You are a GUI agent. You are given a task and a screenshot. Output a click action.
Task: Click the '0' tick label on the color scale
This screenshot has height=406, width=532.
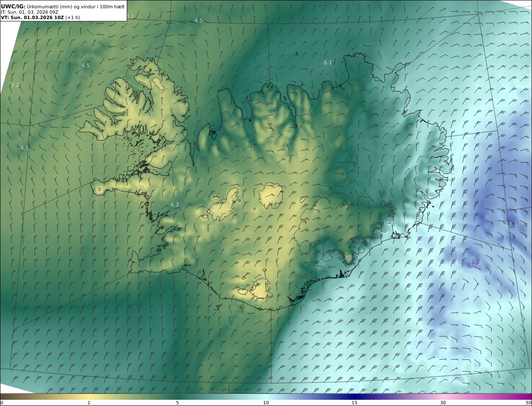pos(2,403)
